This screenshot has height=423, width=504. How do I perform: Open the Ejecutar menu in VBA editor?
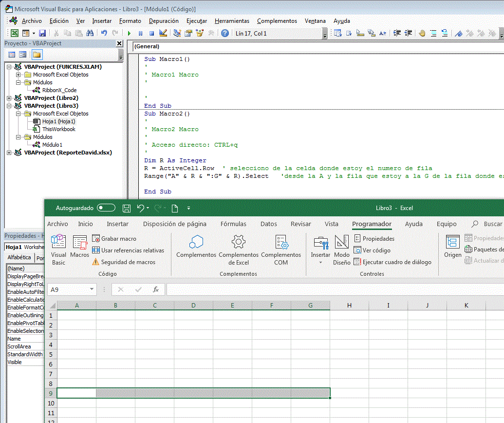(x=197, y=21)
